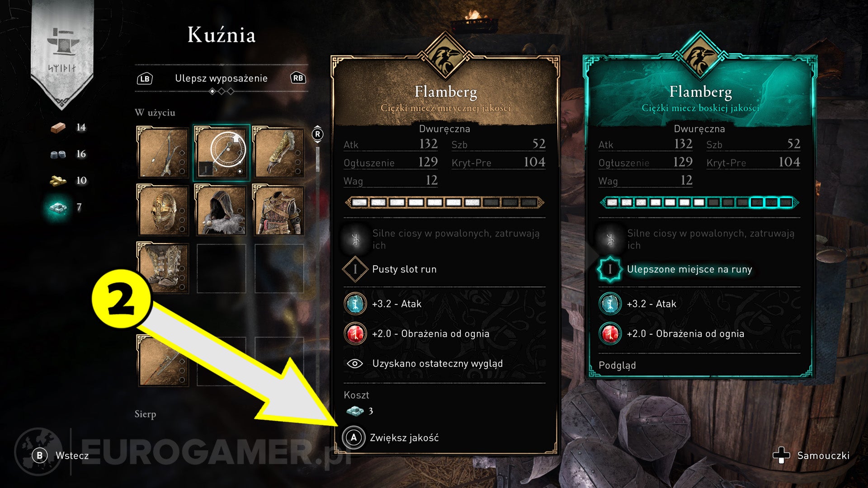Select the bow equipment slot
The width and height of the screenshot is (868, 488).
tap(163, 152)
